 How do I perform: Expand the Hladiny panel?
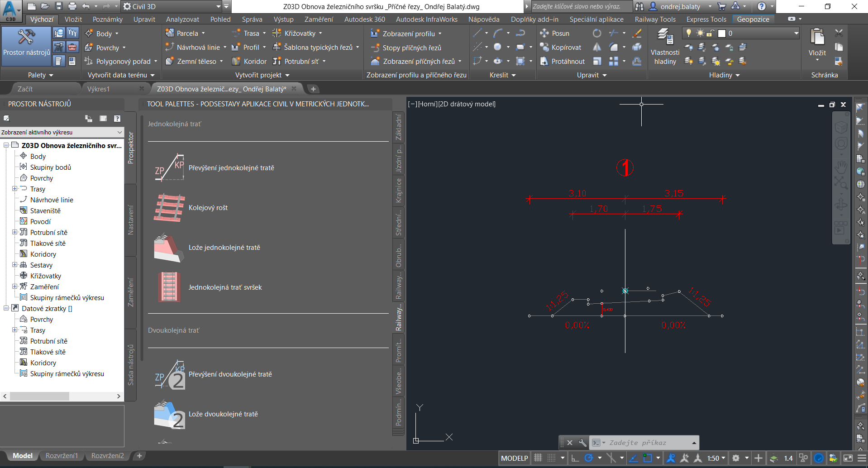pos(724,75)
